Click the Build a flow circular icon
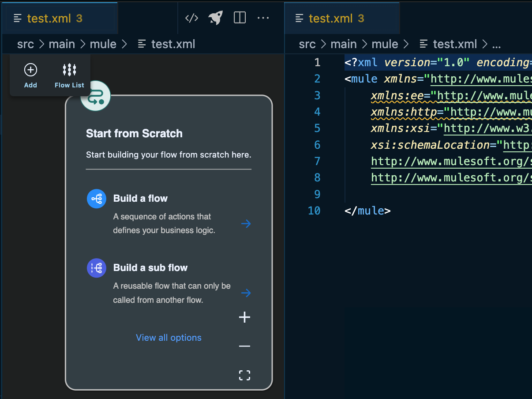This screenshot has width=532, height=399. tap(96, 199)
